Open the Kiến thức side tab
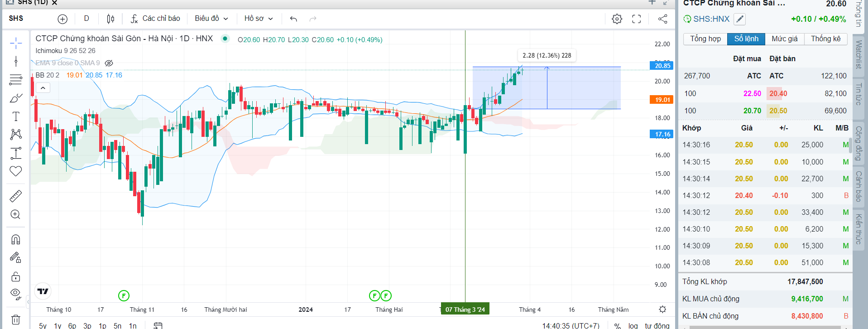The height and width of the screenshot is (329, 868). click(x=858, y=229)
